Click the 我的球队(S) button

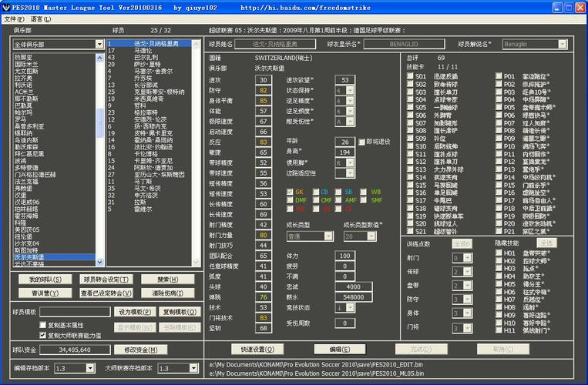tap(45, 280)
